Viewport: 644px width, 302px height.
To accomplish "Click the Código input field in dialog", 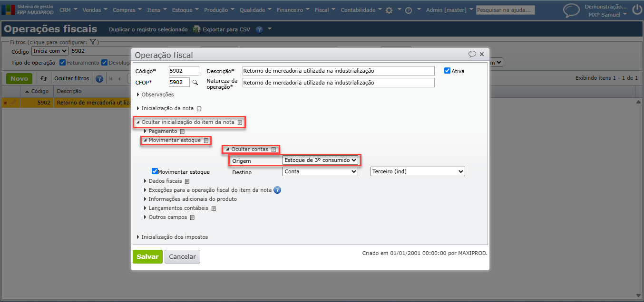I will (x=184, y=71).
